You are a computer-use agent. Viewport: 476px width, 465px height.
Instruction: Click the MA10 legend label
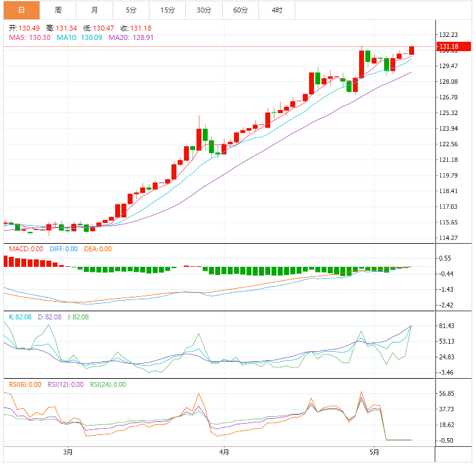79,37
